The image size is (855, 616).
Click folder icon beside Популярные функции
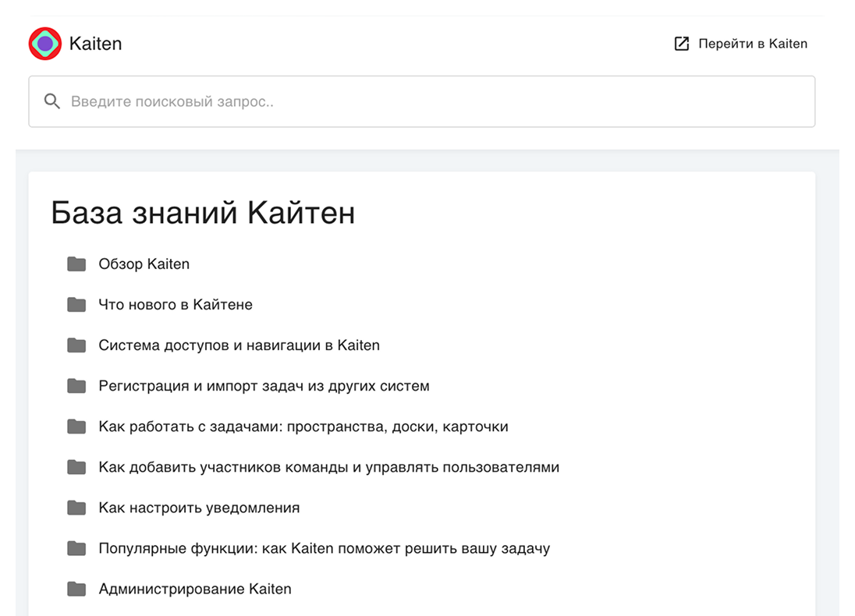(x=76, y=548)
